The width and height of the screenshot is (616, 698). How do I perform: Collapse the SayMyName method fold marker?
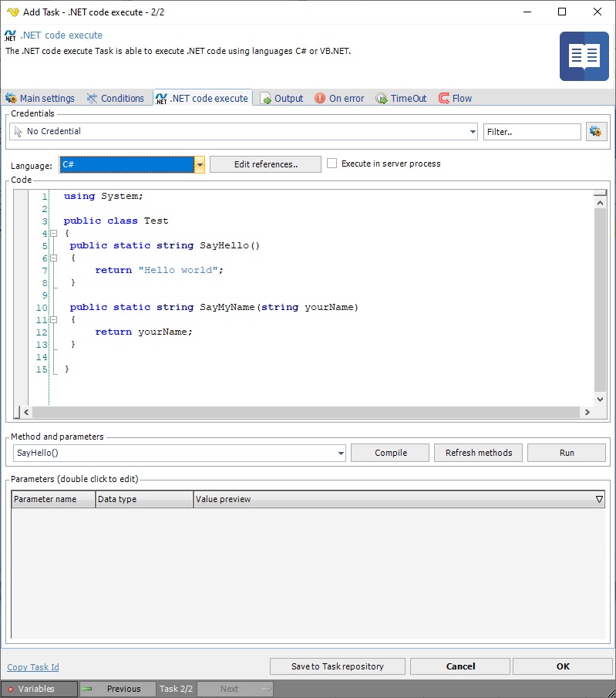click(x=53, y=320)
